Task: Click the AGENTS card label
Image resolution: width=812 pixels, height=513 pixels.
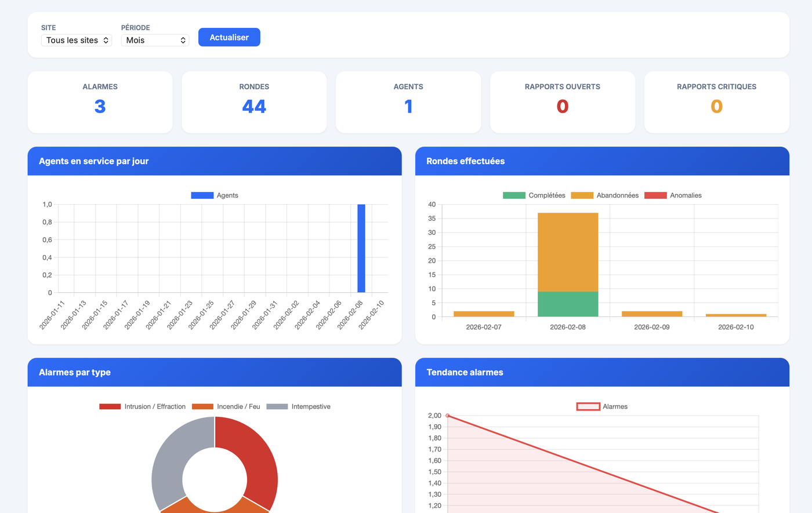Action: coord(408,86)
